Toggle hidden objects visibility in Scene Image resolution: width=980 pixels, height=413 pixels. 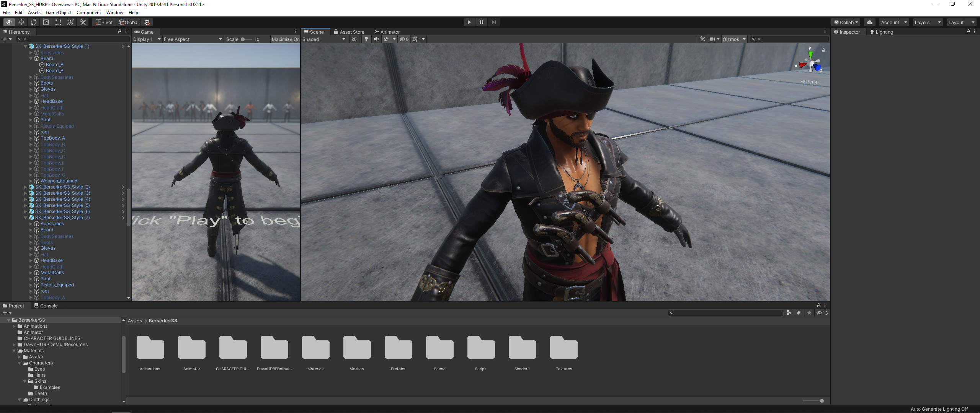(404, 39)
